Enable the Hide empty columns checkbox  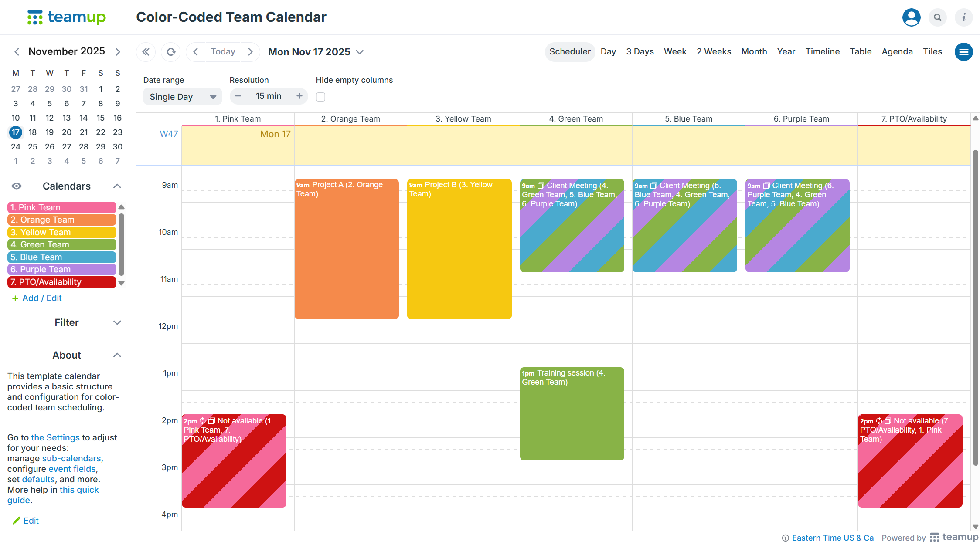[320, 96]
